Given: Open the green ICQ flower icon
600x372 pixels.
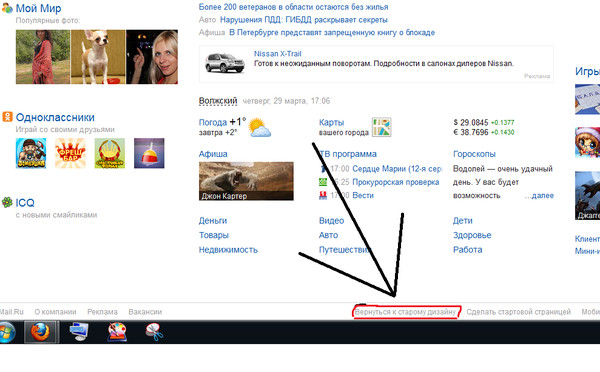Looking at the screenshot, I should (x=7, y=202).
